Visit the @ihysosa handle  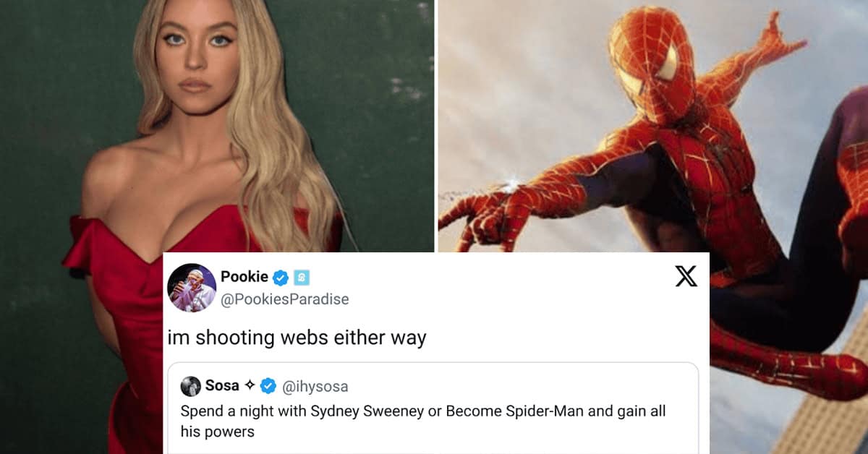point(315,387)
